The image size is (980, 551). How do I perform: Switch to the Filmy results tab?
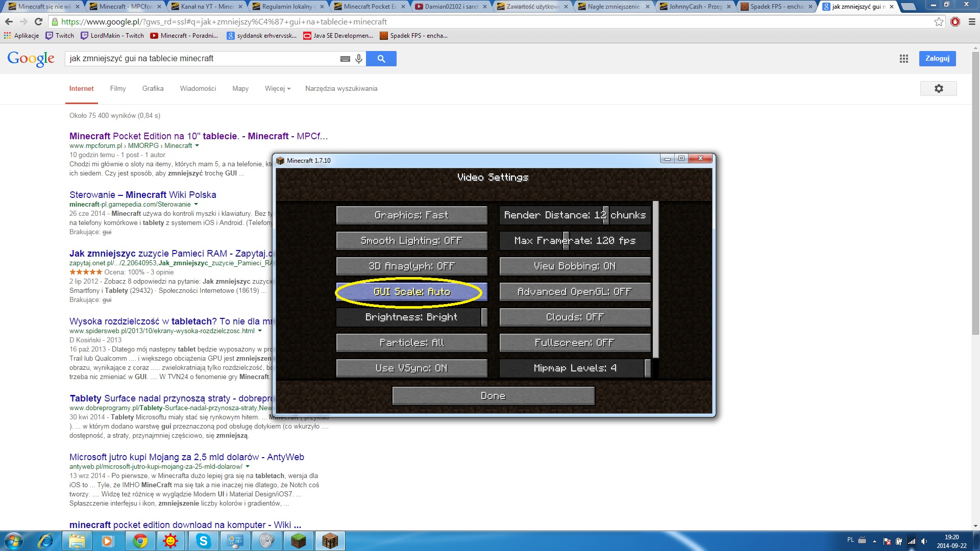point(118,89)
